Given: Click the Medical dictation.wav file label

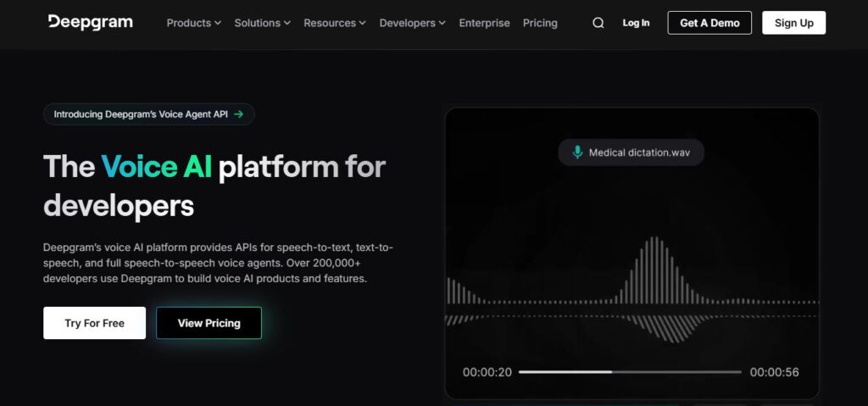Looking at the screenshot, I should point(631,153).
